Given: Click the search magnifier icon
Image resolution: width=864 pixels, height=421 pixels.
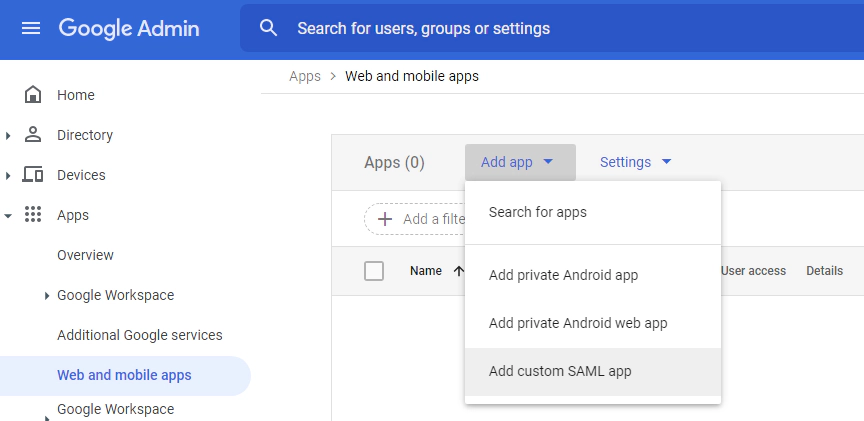Looking at the screenshot, I should click(x=268, y=28).
